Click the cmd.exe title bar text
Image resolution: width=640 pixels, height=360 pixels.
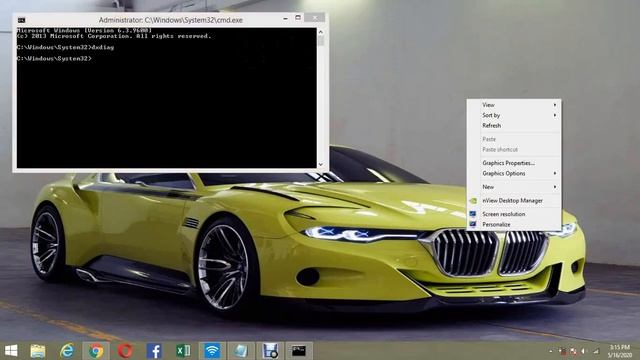(171, 20)
